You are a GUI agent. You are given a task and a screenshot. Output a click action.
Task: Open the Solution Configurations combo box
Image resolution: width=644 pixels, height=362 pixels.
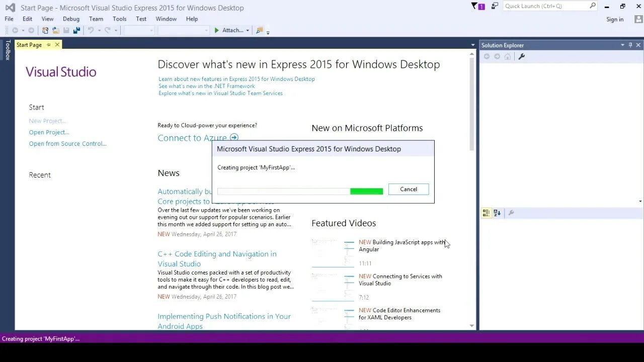coord(139,31)
